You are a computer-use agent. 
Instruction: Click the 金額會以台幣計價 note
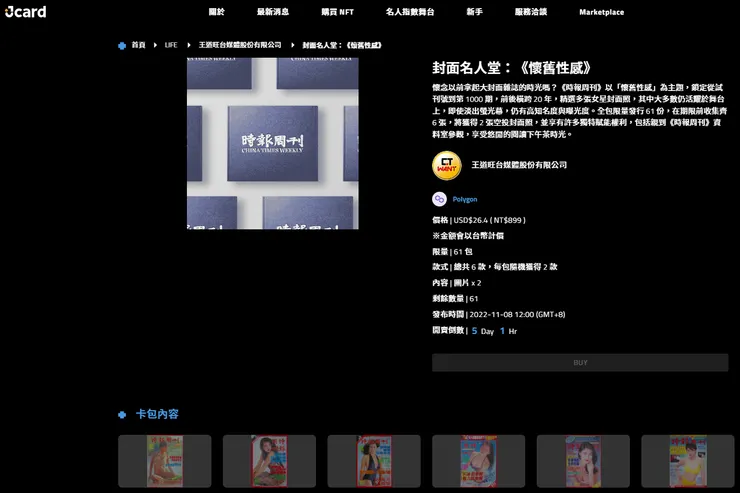point(468,235)
